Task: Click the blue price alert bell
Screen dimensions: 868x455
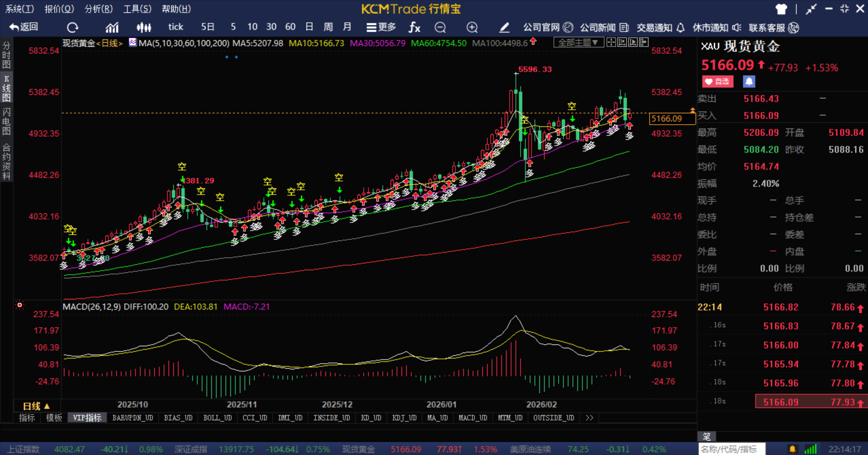Action: coord(749,81)
